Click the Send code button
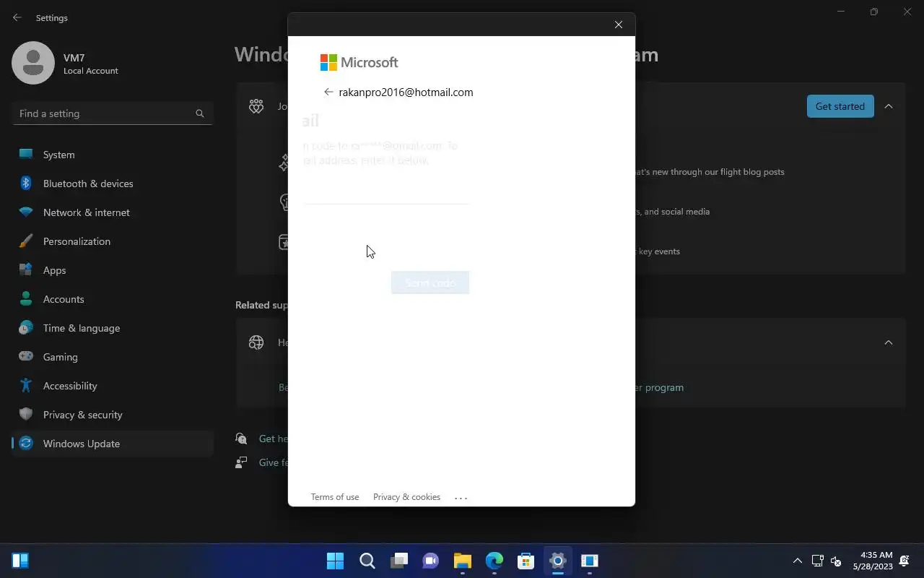 [x=430, y=282]
